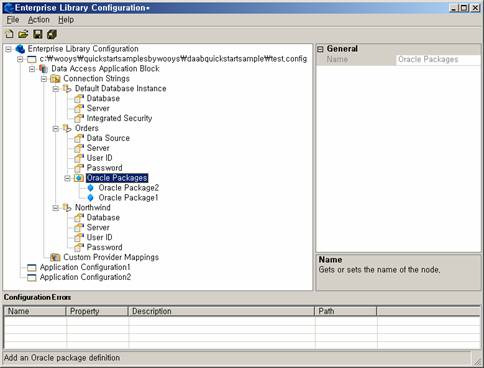Select the Enterprise Library Configuration root label
Viewport: 484px width, 368px height.
(x=83, y=49)
